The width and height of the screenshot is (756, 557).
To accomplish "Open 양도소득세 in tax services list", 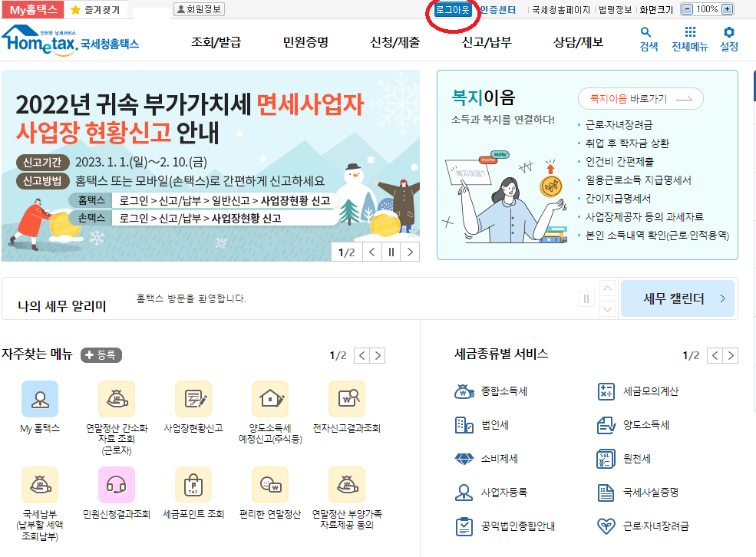I will (x=633, y=425).
